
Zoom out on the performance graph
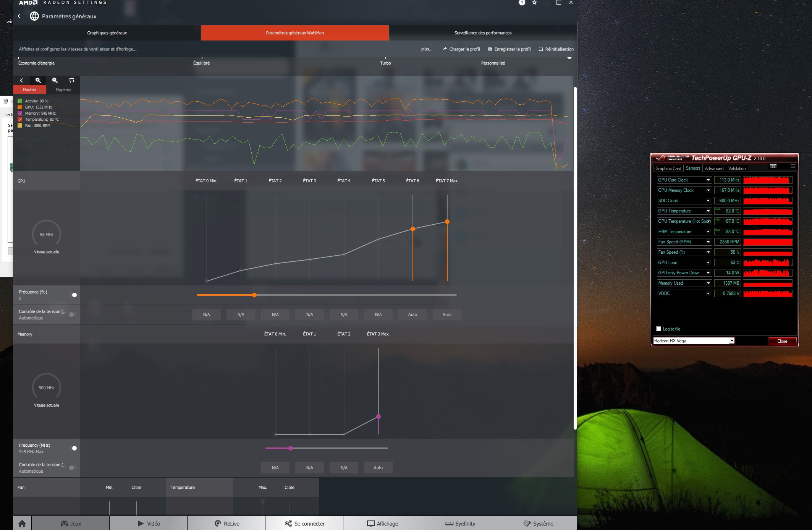(55, 80)
